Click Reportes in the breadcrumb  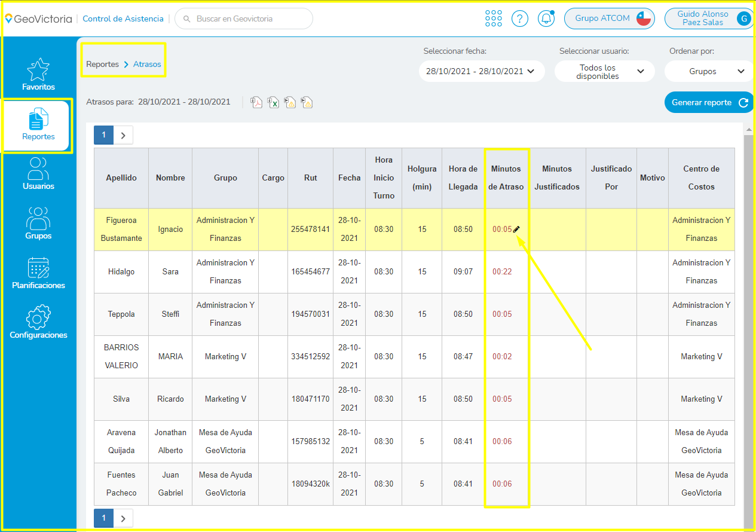point(102,64)
